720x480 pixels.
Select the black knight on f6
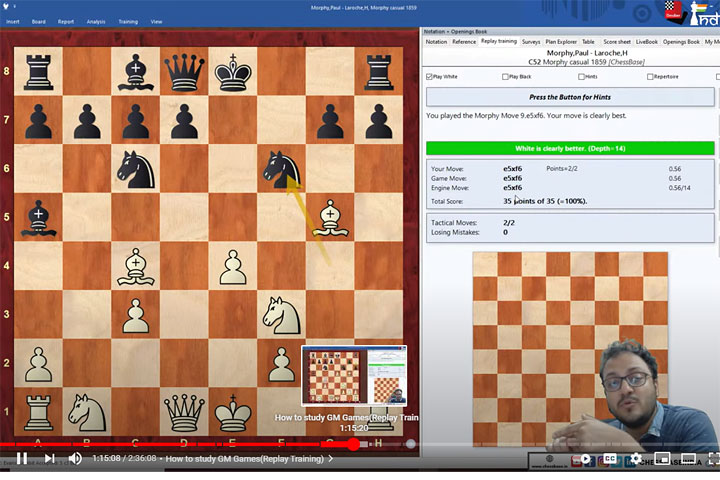[282, 168]
